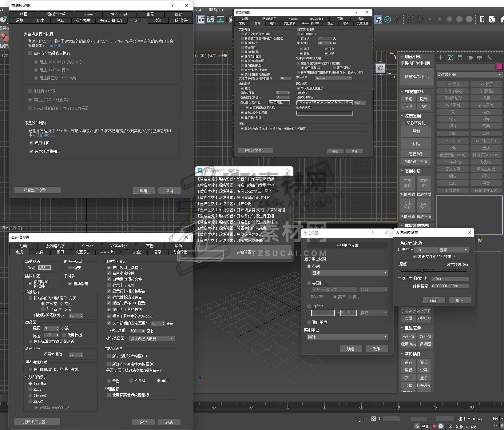Switch to the Rendering preferences tab

tap(158, 20)
